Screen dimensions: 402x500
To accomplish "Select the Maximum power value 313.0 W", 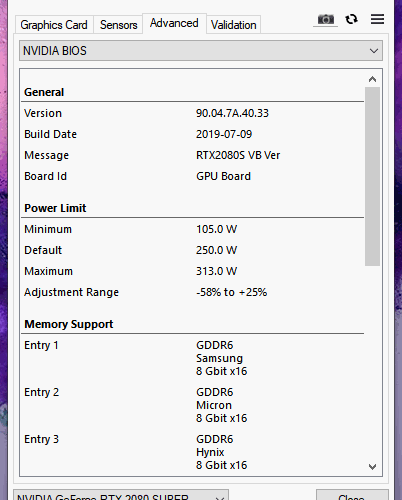I will [x=217, y=271].
